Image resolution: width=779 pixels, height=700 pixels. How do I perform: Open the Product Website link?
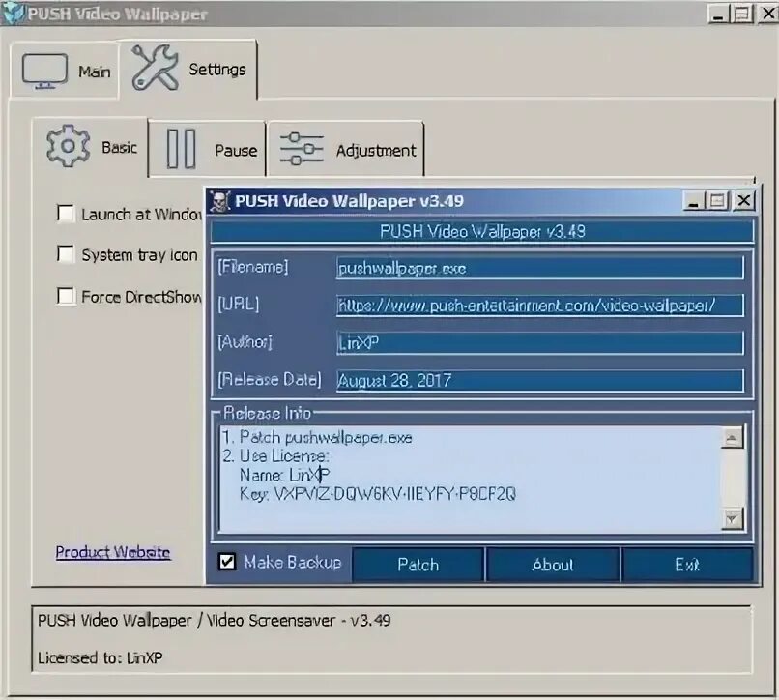[x=113, y=552]
